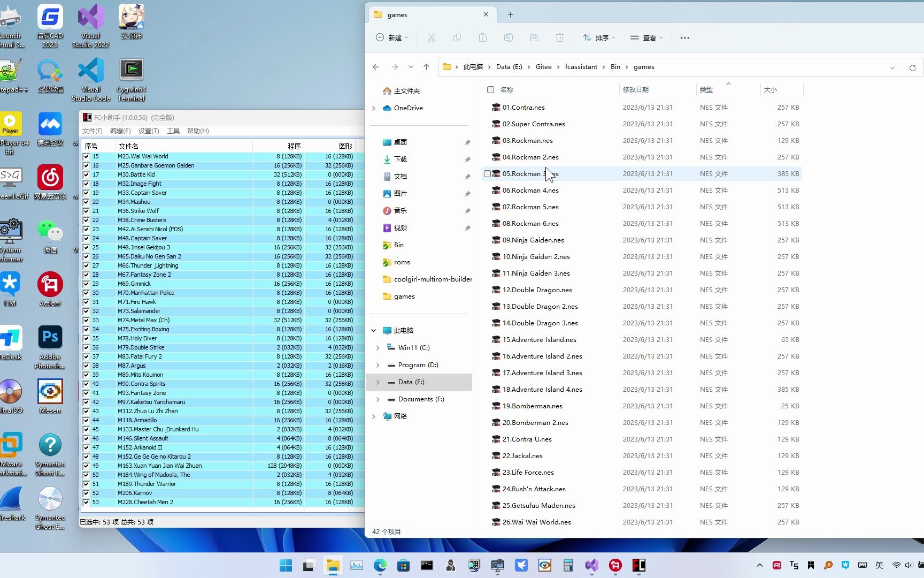The image size is (924, 578).
Task: Click the Share icon in Explorer toolbar
Action: tap(534, 37)
